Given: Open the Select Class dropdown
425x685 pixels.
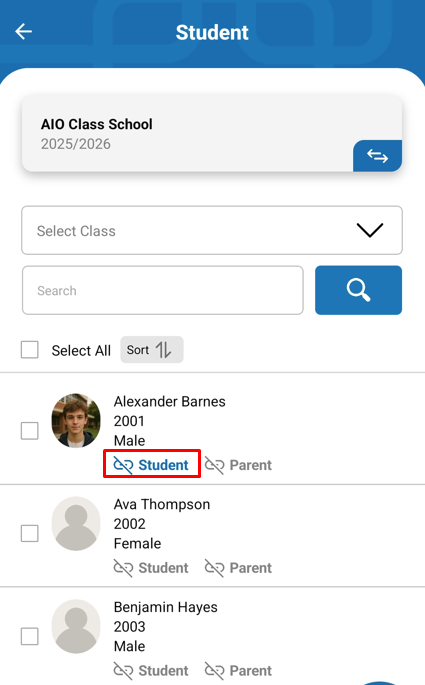Looking at the screenshot, I should point(212,230).
